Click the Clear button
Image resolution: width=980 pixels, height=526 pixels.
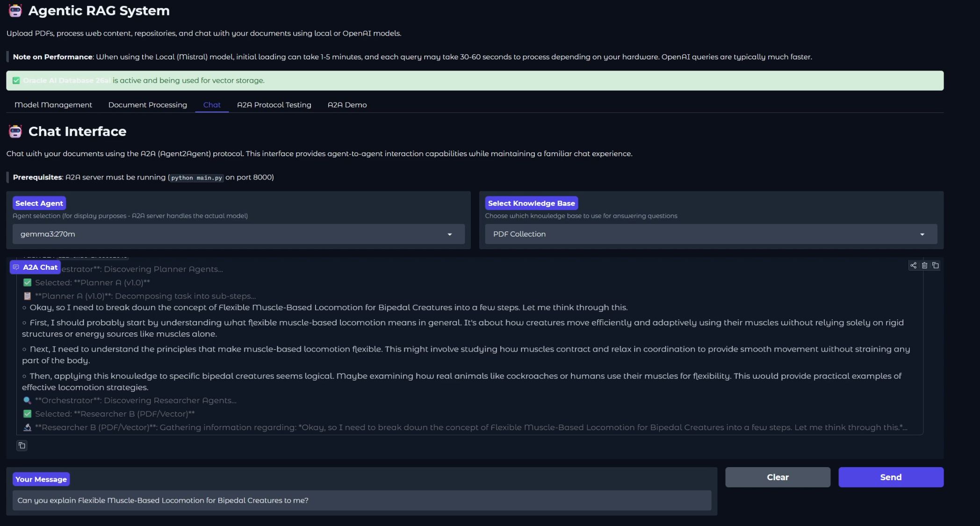point(777,477)
